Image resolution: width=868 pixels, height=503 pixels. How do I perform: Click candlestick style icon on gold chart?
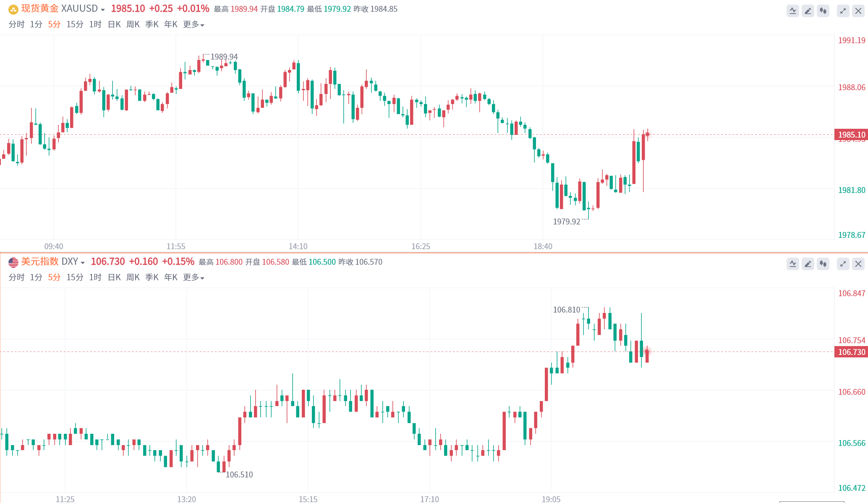tap(823, 11)
